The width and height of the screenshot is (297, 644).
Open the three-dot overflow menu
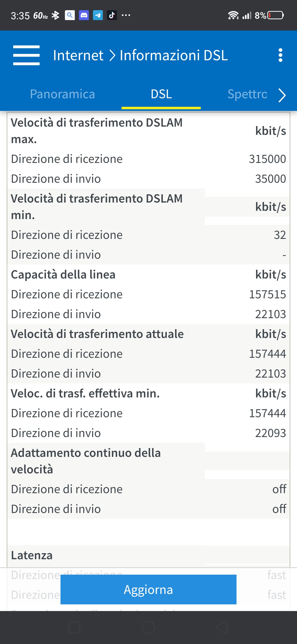(280, 55)
